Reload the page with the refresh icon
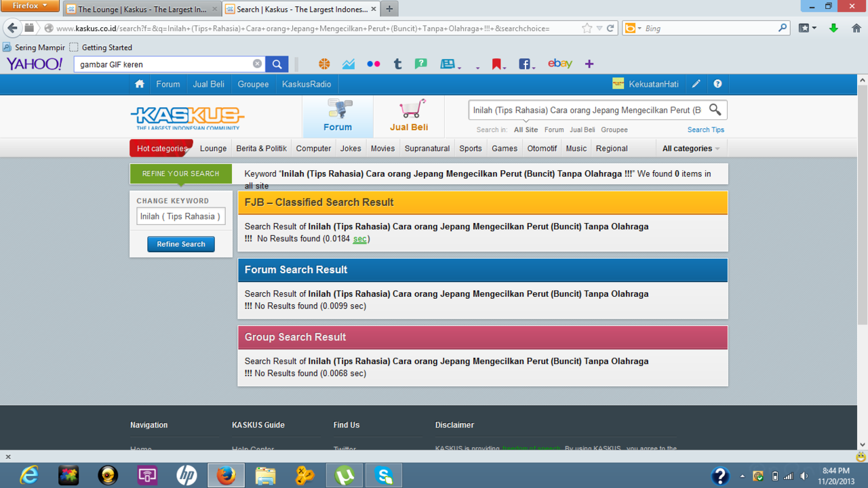 click(610, 28)
